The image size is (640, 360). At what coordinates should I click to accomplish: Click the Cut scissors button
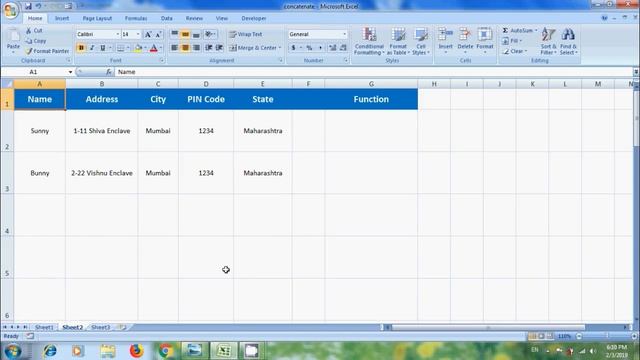34,31
